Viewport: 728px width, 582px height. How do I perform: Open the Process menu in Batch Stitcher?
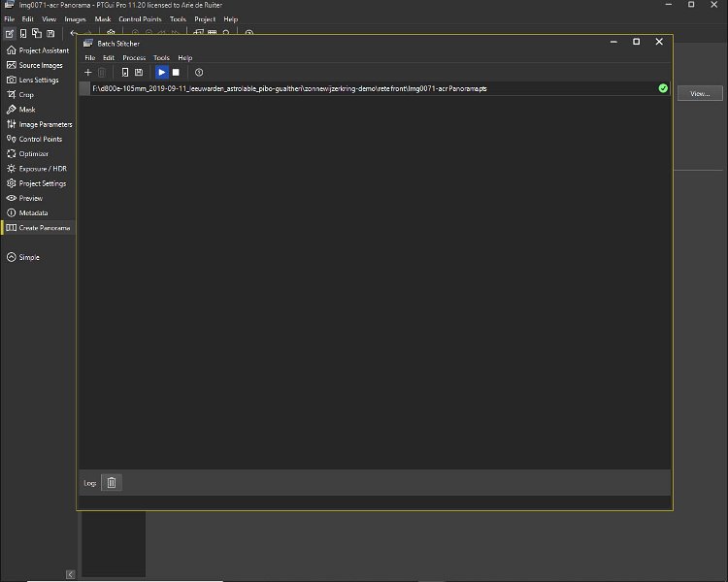pos(134,58)
